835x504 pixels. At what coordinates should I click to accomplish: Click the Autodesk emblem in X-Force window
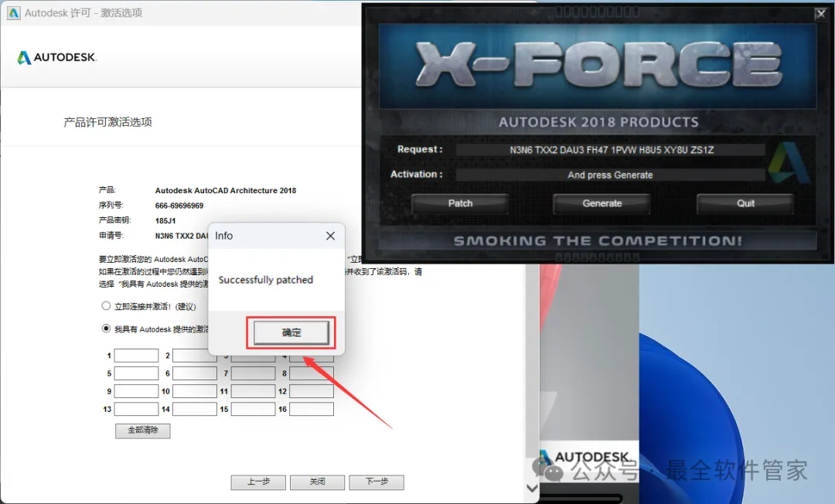click(789, 162)
